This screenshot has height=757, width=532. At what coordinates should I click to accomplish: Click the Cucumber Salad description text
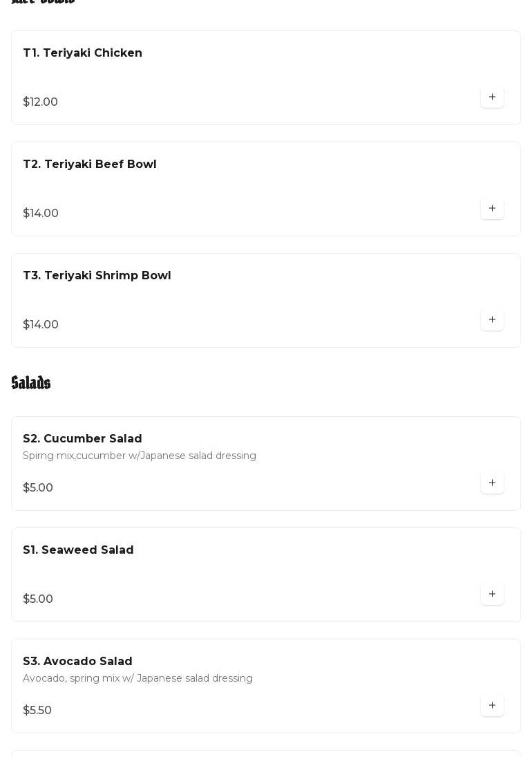tap(140, 456)
